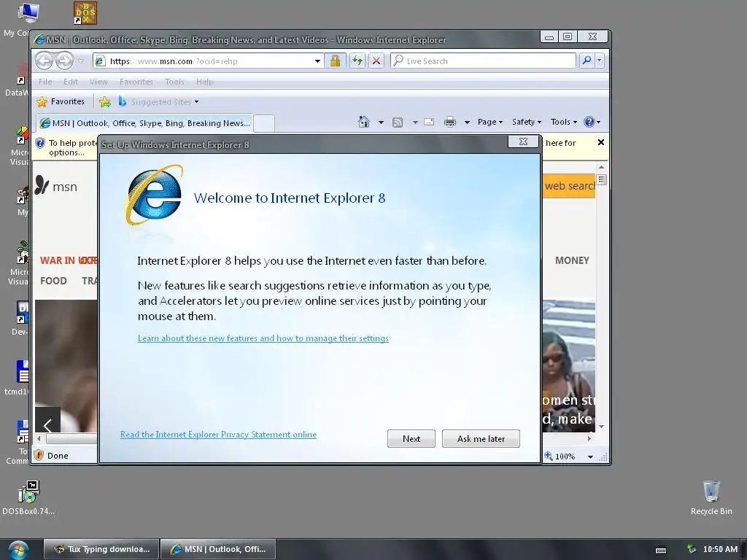Click the Ask me later button

pyautogui.click(x=481, y=438)
